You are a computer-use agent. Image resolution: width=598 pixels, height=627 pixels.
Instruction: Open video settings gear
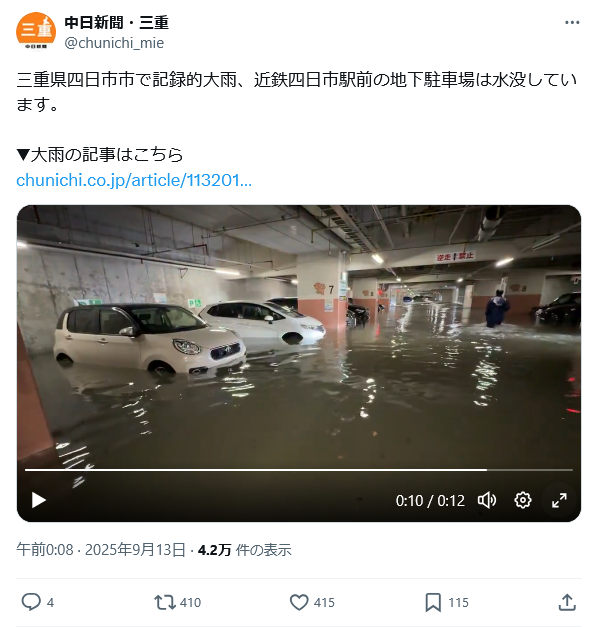point(522,500)
